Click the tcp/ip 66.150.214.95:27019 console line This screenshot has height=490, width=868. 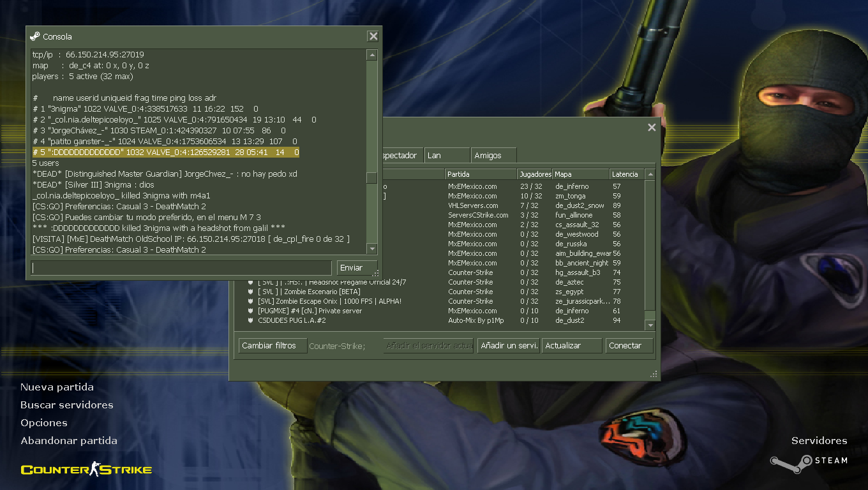[x=88, y=55]
